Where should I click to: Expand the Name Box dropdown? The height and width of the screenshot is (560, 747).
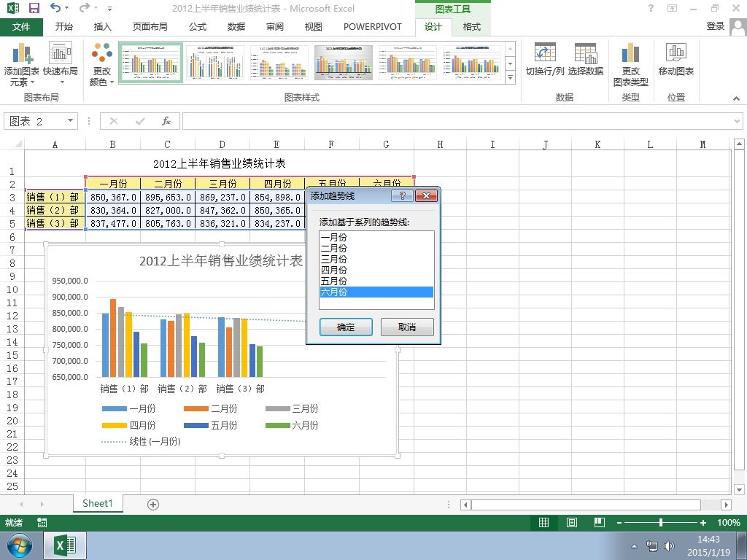71,120
